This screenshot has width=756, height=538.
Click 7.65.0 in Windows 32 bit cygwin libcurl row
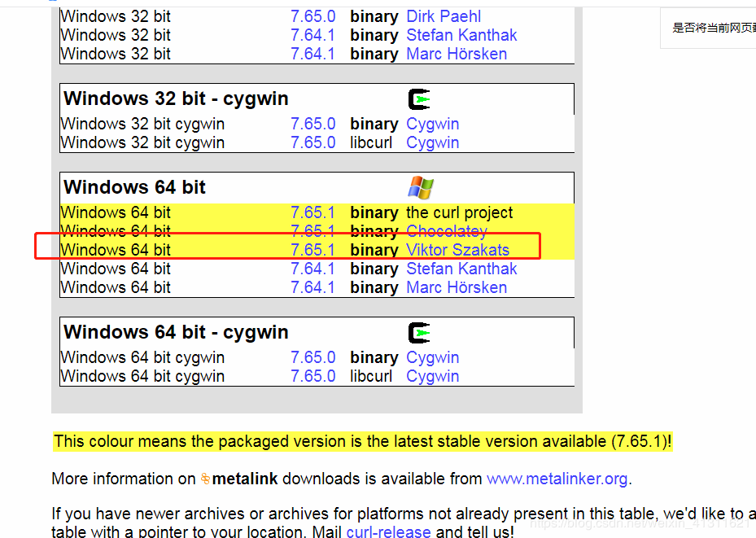tap(313, 142)
